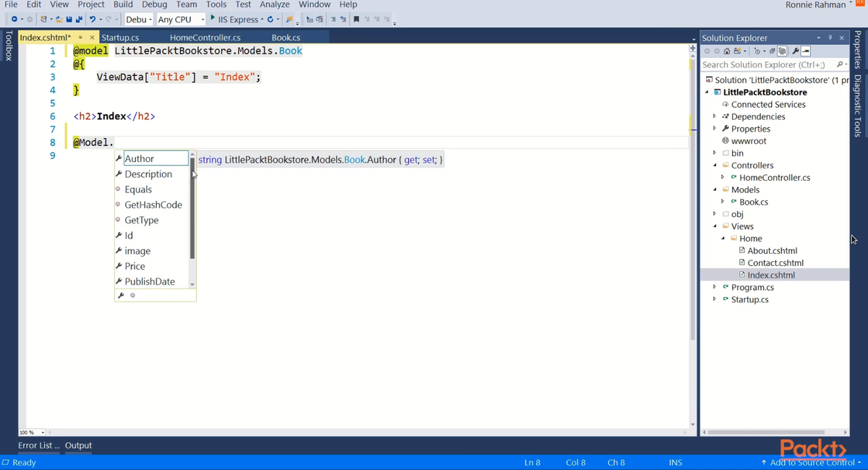Select About.cshtml in Solution Explorer
The width and height of the screenshot is (868, 470).
pyautogui.click(x=772, y=251)
